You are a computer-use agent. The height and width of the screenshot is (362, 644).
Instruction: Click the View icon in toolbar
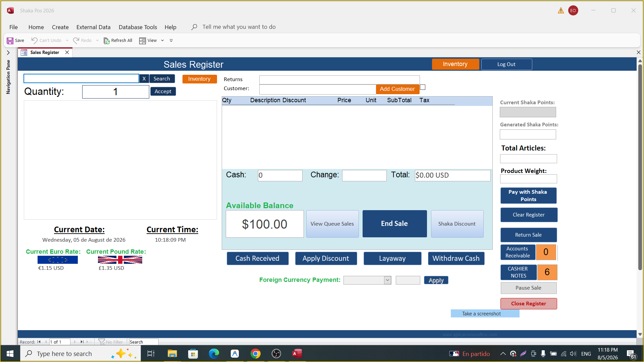pos(143,41)
